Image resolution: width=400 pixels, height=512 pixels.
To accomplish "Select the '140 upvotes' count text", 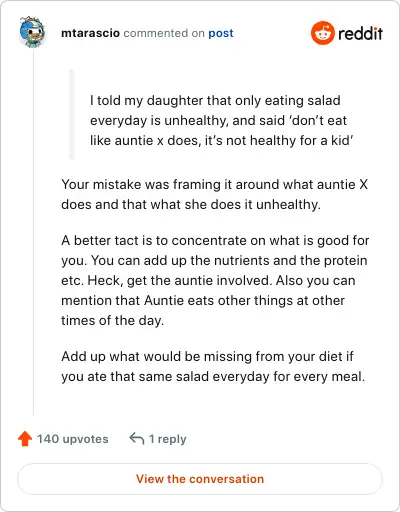I will click(x=72, y=439).
